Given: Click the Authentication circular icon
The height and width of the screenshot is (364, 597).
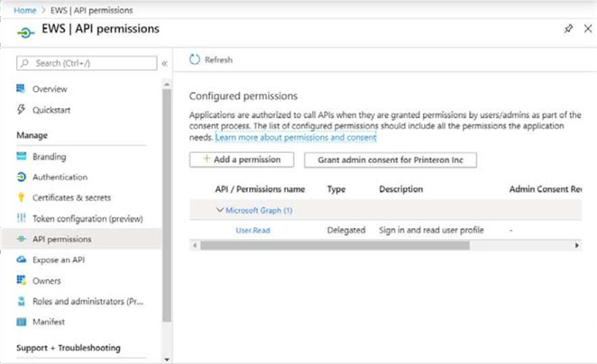Looking at the screenshot, I should click(22, 177).
